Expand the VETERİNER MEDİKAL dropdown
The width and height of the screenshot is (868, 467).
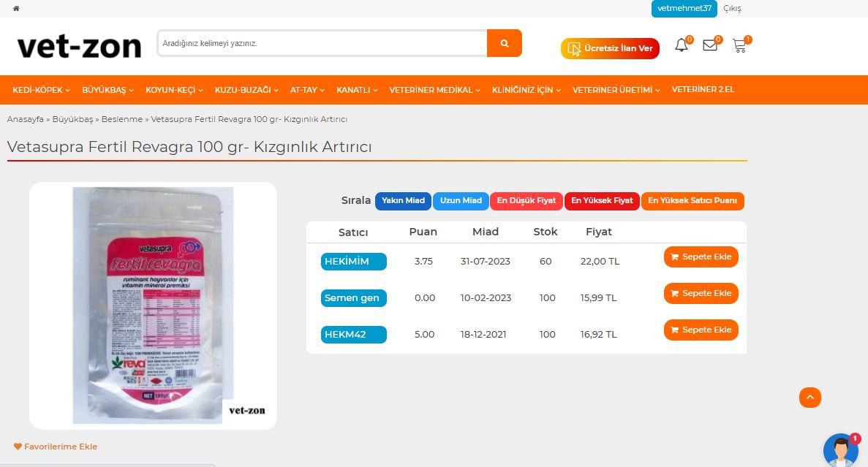(434, 90)
